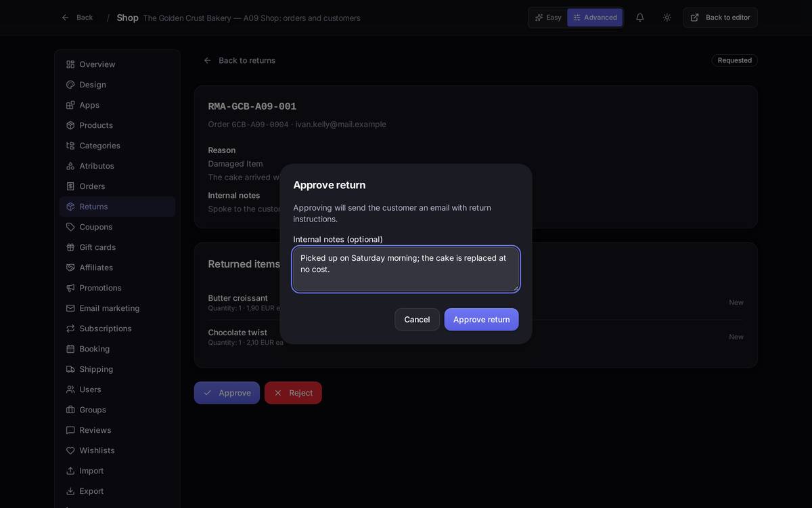The height and width of the screenshot is (508, 812).
Task: Click the Email marketing envelope icon
Action: [x=70, y=308]
